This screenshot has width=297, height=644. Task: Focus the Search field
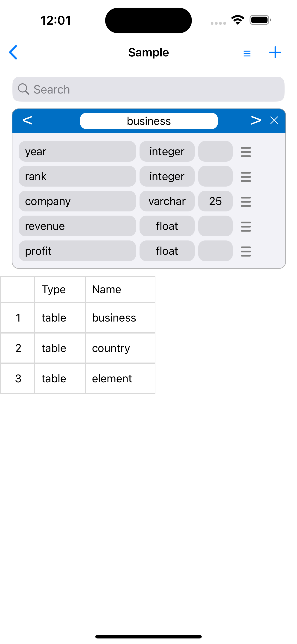tap(148, 89)
